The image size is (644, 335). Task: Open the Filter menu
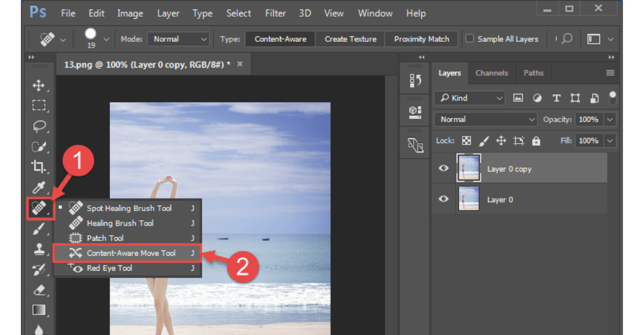pyautogui.click(x=275, y=13)
